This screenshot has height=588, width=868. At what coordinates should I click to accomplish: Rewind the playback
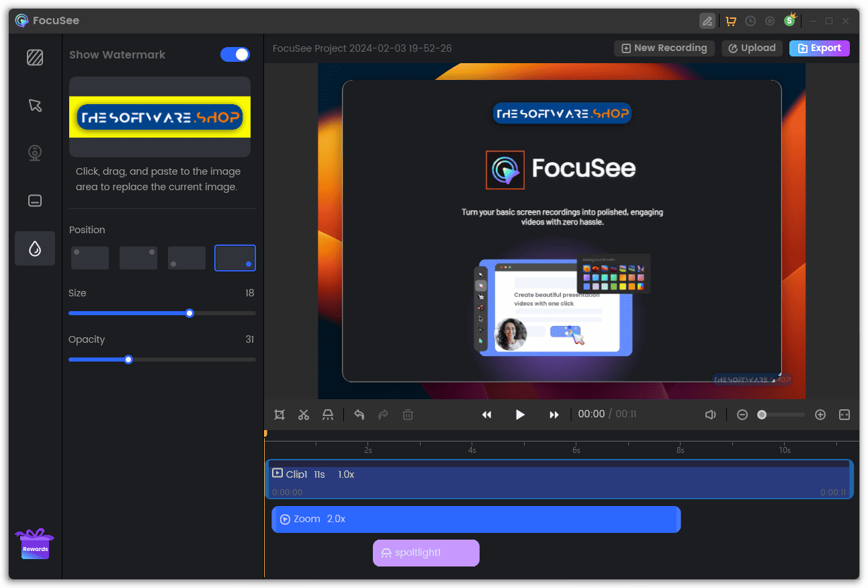(x=487, y=415)
